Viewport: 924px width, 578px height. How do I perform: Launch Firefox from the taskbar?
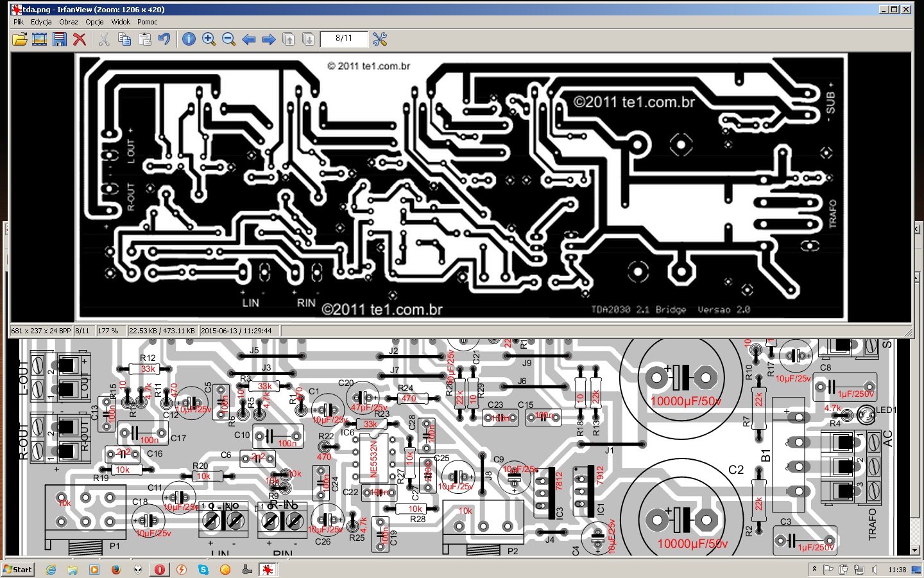pyautogui.click(x=116, y=570)
